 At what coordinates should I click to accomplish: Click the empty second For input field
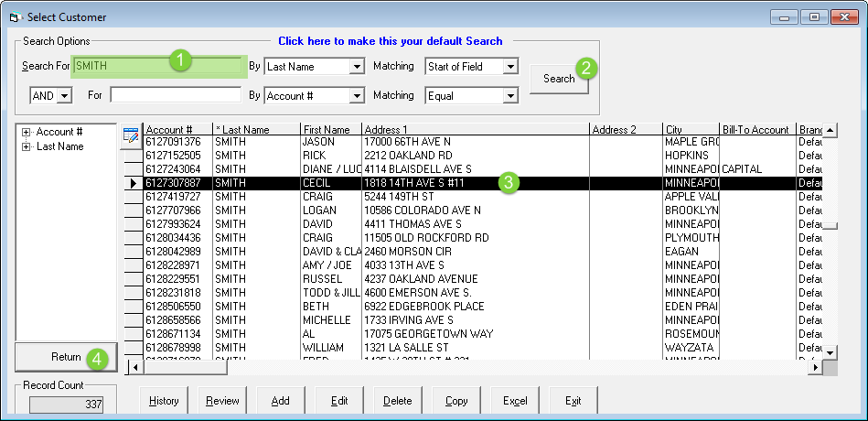pos(176,95)
